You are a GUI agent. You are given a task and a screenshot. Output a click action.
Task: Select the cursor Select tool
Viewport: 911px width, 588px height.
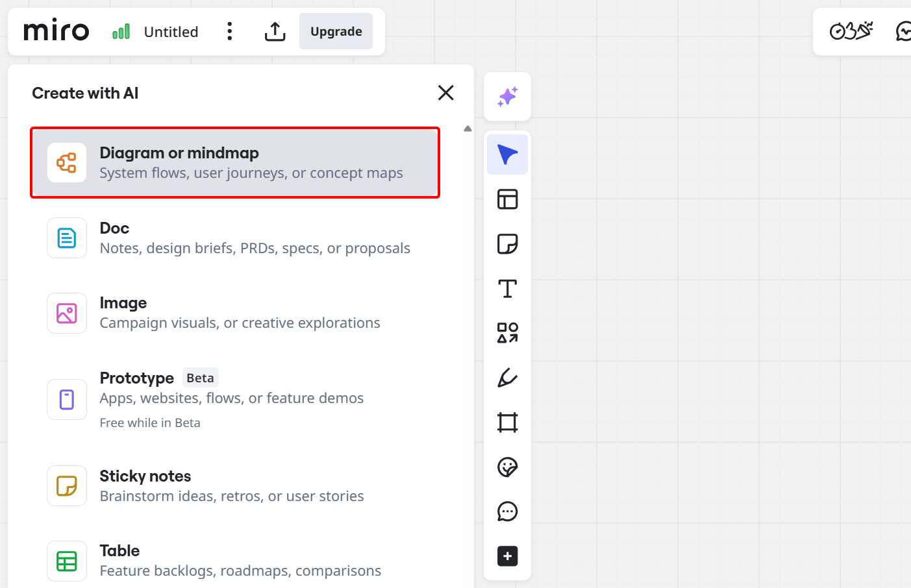coord(507,154)
